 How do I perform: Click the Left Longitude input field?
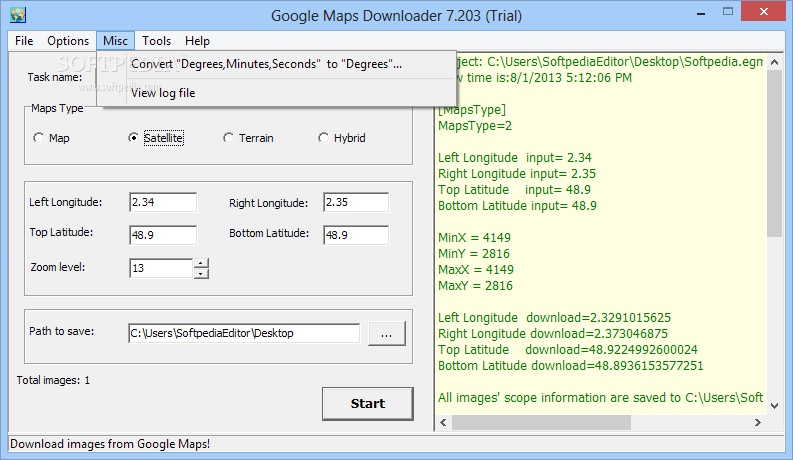click(x=163, y=202)
